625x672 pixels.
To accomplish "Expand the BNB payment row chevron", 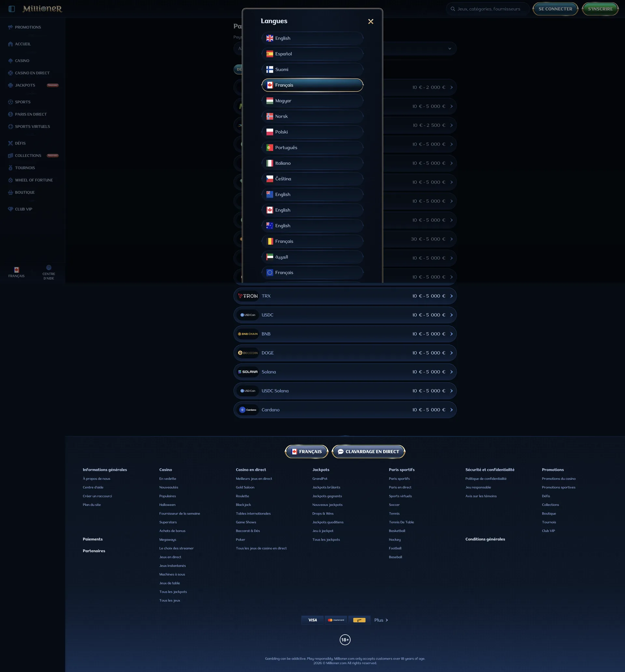I will point(451,334).
